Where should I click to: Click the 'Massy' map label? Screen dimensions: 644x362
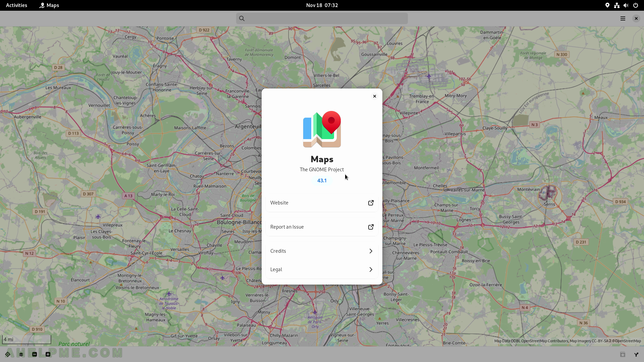264,312
